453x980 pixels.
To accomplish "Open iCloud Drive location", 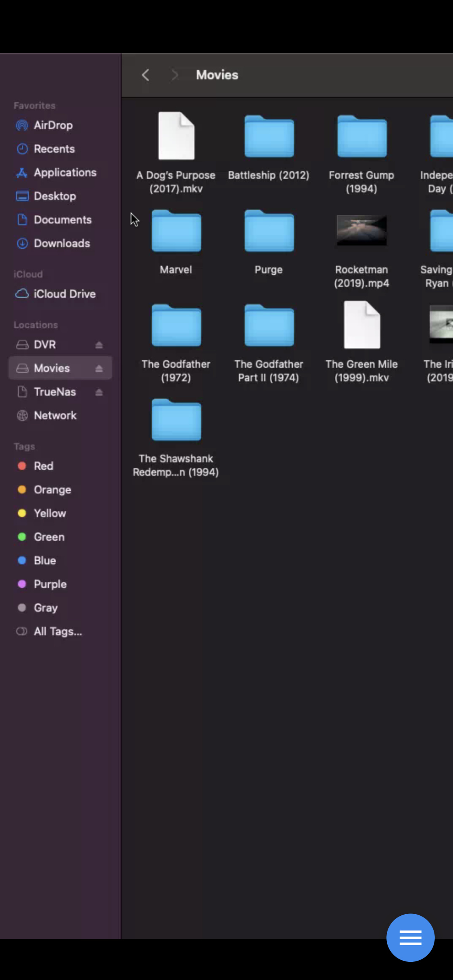I will pos(64,294).
